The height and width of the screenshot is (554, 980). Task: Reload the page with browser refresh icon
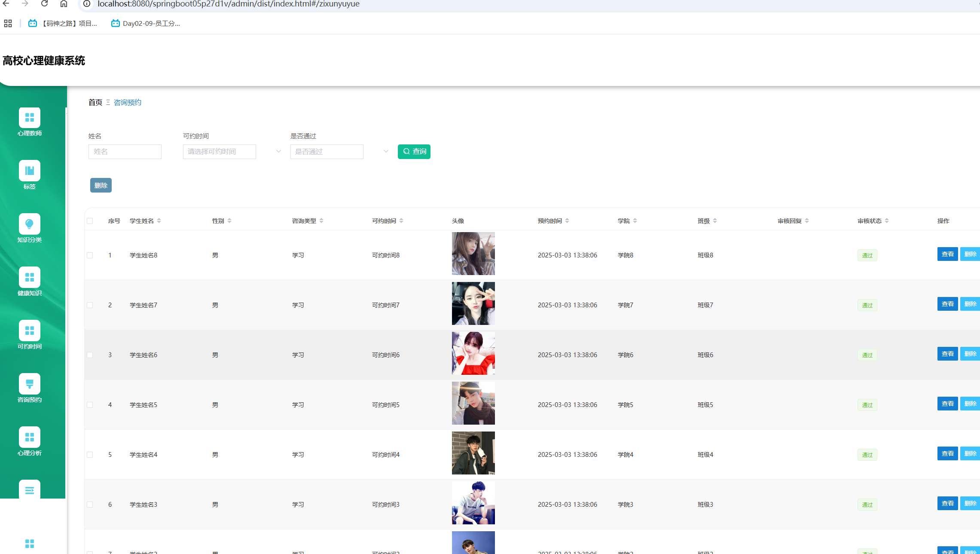[x=44, y=4]
